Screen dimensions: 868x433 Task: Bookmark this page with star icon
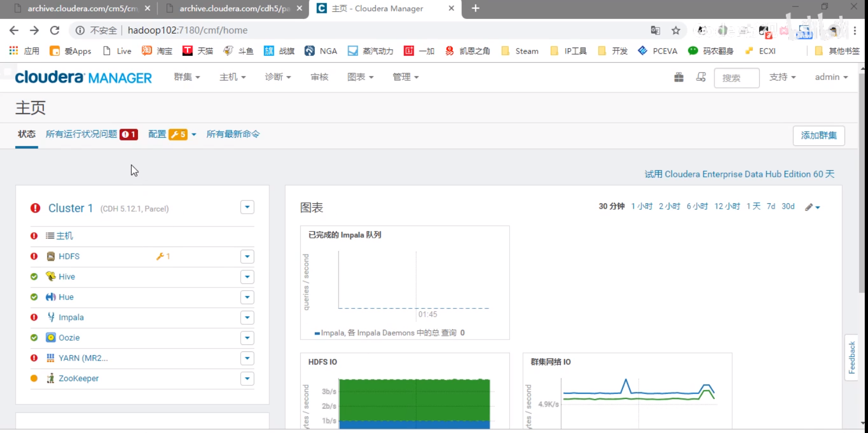(x=676, y=30)
